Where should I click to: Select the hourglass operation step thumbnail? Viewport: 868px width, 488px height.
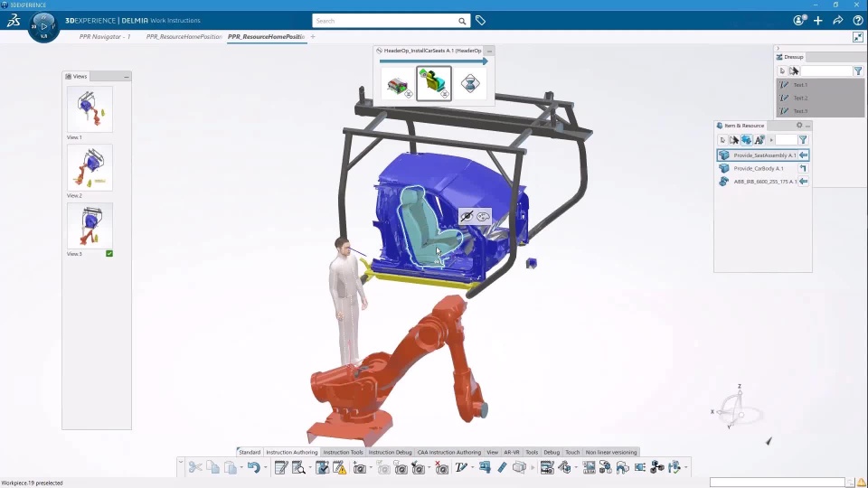470,83
